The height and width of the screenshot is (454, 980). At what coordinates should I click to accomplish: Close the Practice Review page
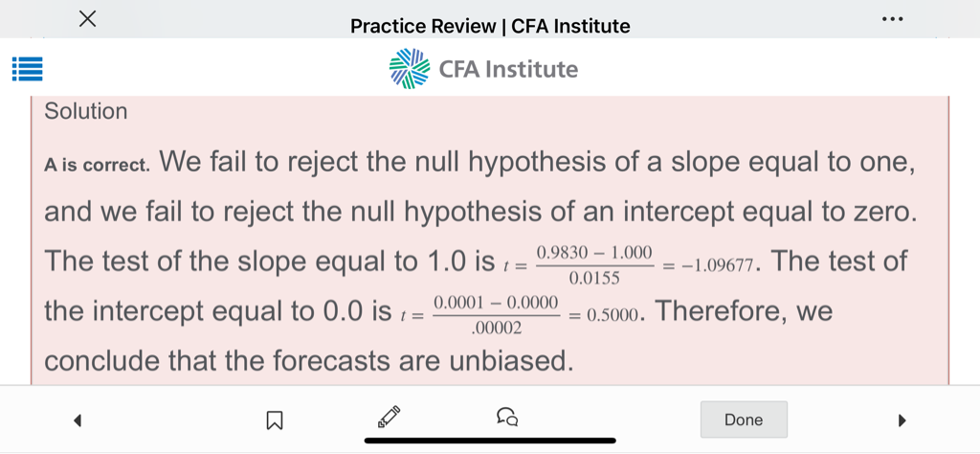pyautogui.click(x=87, y=19)
